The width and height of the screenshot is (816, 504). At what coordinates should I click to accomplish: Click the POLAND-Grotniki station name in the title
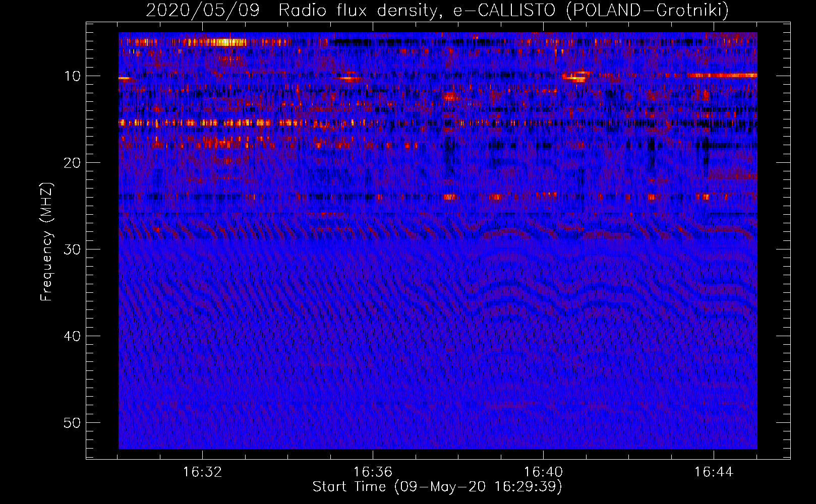click(x=647, y=11)
